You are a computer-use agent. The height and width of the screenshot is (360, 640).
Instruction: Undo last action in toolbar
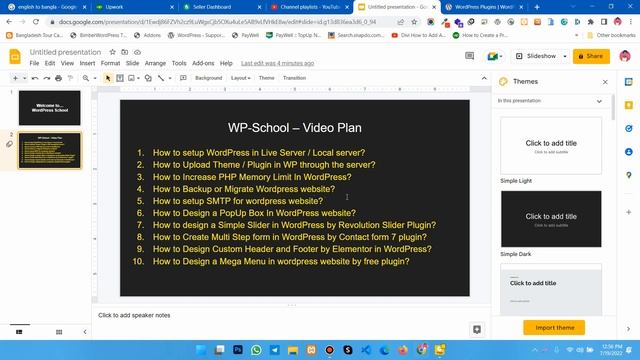[35, 78]
